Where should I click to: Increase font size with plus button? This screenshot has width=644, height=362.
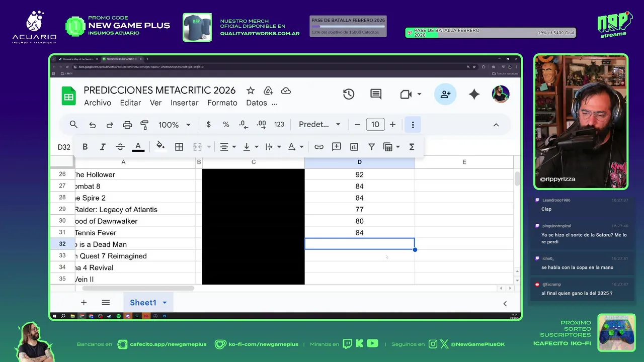392,125
